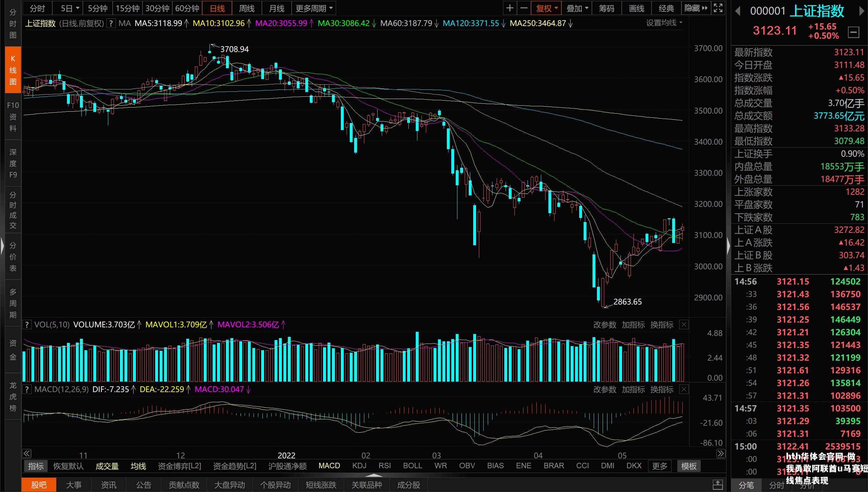This screenshot has width=868, height=492.
Task: Close the VOL indicator panel
Action: (684, 325)
